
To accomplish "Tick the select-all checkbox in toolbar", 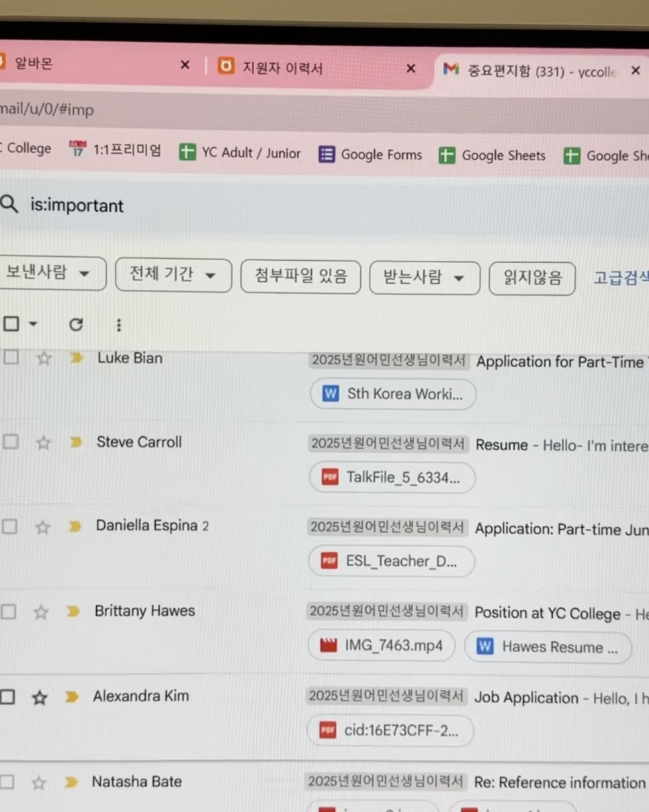I will (x=11, y=324).
